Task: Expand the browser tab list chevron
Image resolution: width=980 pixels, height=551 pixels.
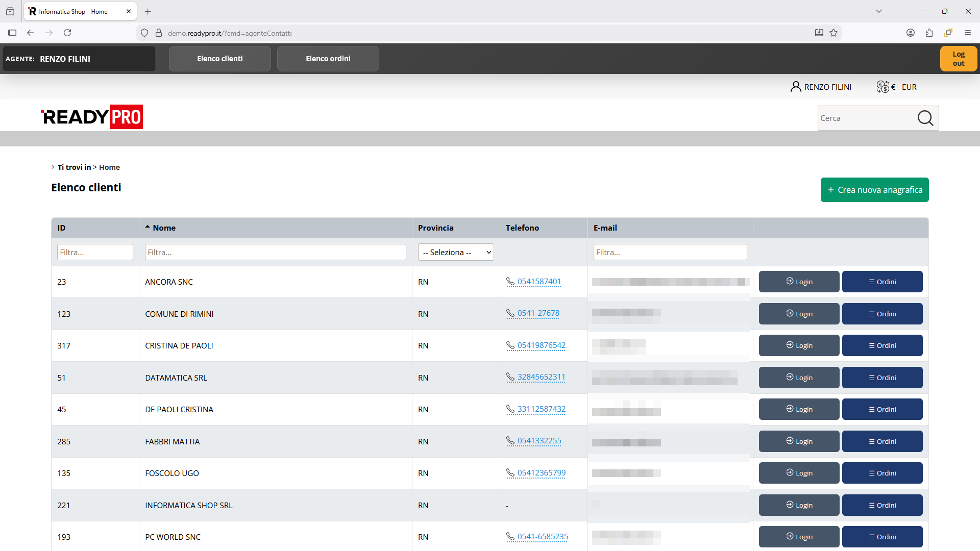Action: click(879, 11)
